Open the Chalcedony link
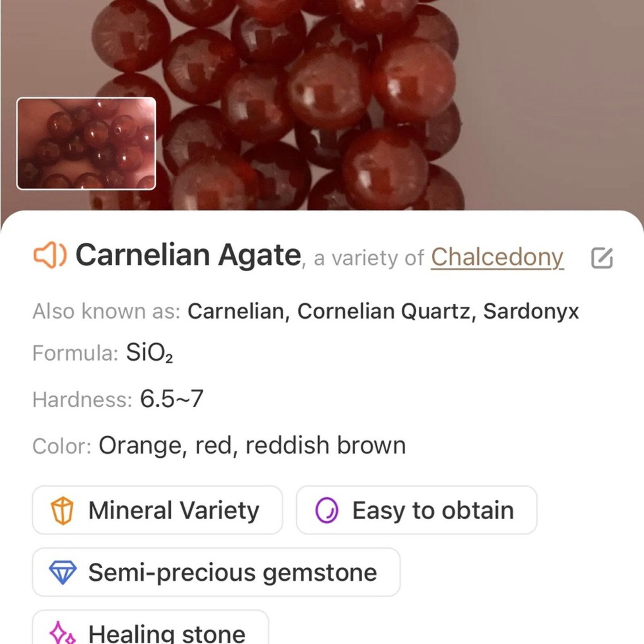644x644 pixels. tap(497, 257)
